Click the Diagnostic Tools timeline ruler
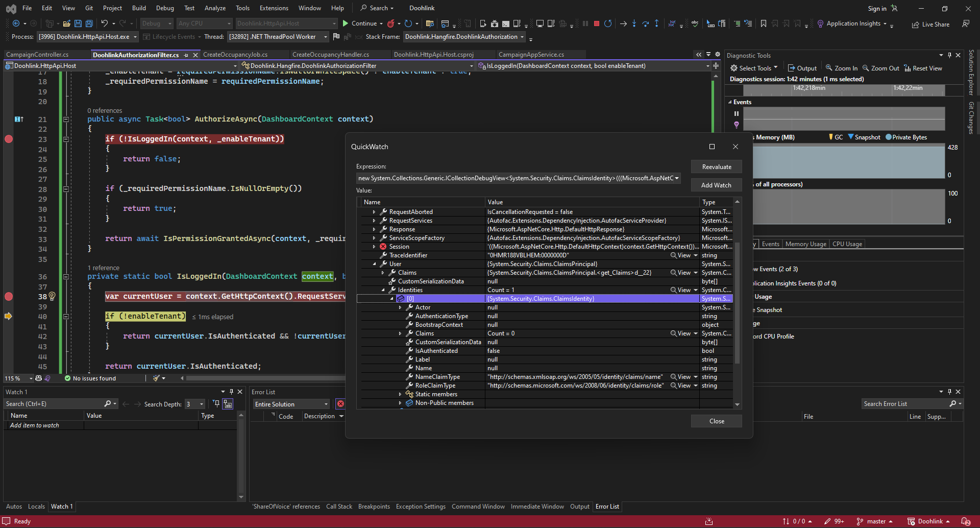The image size is (980, 528). point(843,89)
